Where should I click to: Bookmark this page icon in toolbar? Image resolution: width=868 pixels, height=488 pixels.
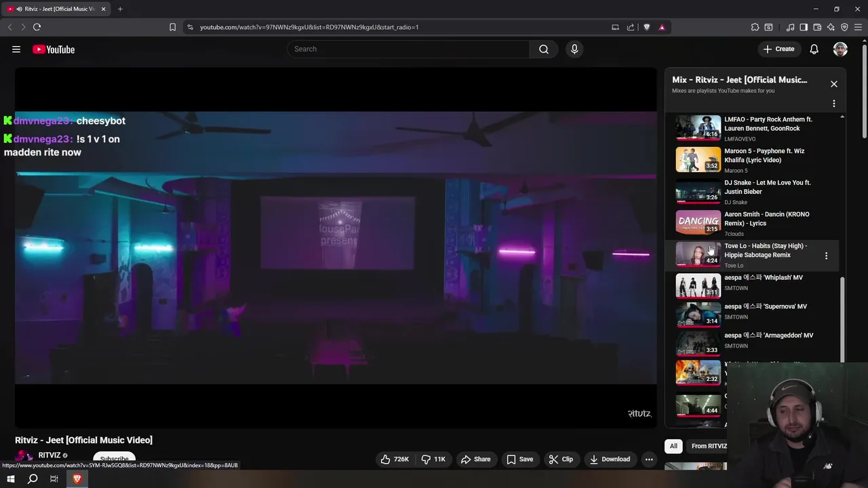(172, 27)
